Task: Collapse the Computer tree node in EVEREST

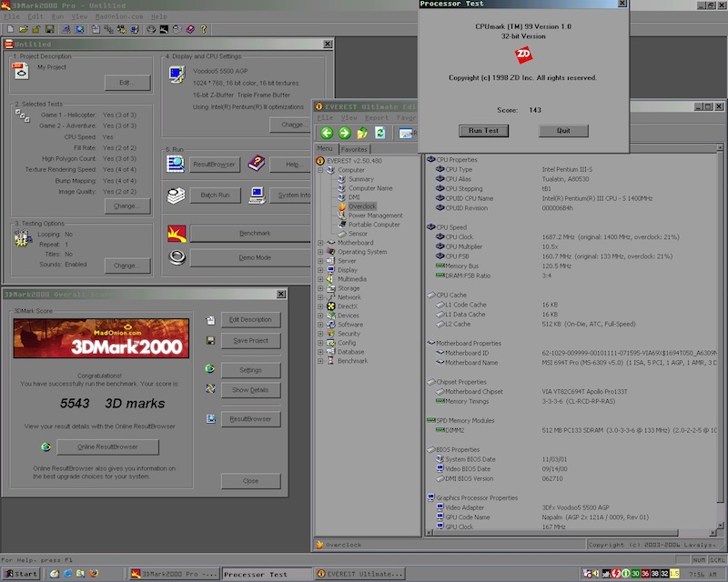Action: (x=320, y=170)
